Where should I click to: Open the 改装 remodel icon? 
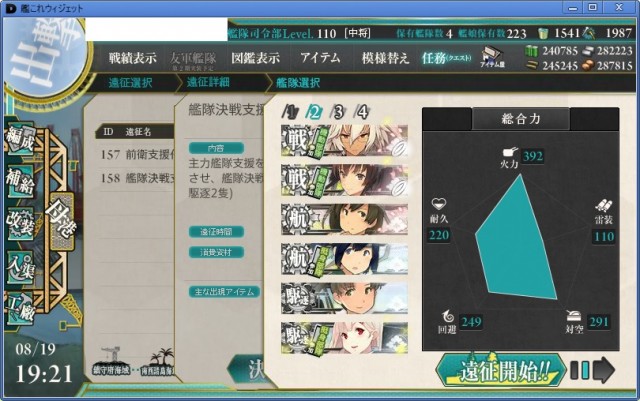click(x=20, y=223)
